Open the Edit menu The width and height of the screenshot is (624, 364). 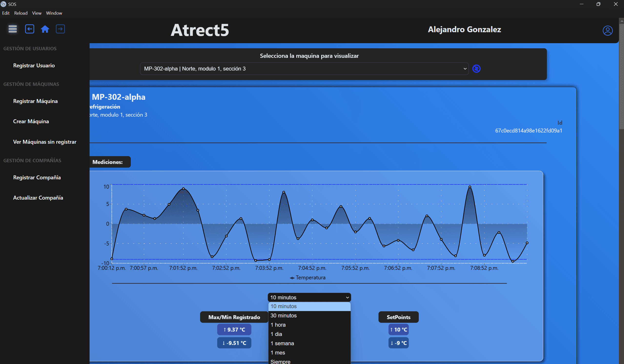tap(6, 13)
